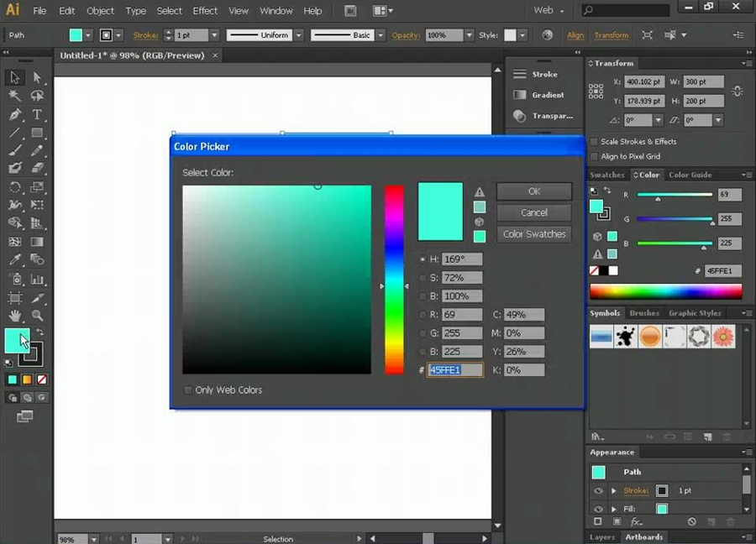Toggle visibility of the Stroke appearance row
756x544 pixels.
tap(599, 491)
